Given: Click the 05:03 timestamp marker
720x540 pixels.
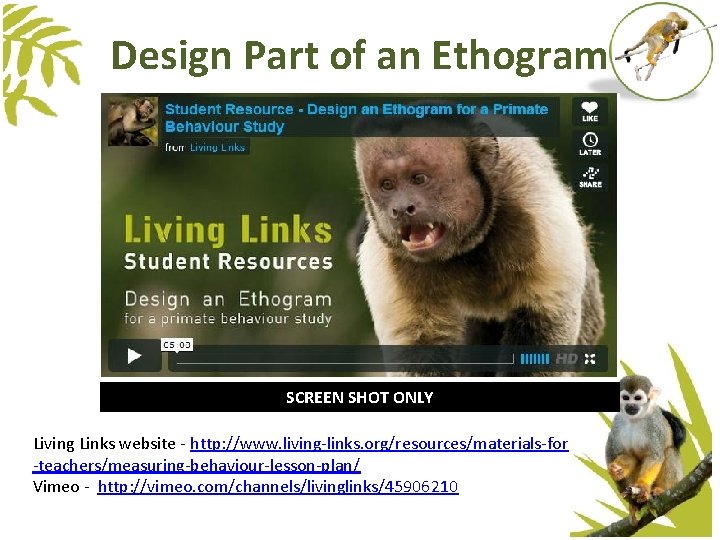Looking at the screenshot, I should click(177, 345).
